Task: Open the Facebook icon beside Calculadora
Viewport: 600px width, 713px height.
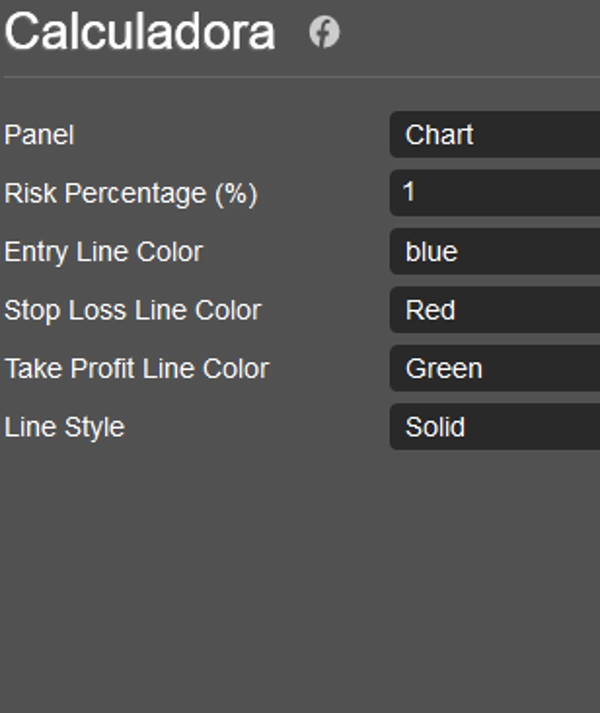Action: coord(324,32)
